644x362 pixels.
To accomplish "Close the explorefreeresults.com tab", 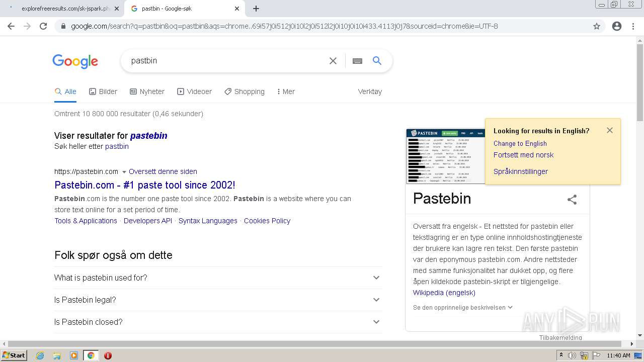I will [117, 9].
